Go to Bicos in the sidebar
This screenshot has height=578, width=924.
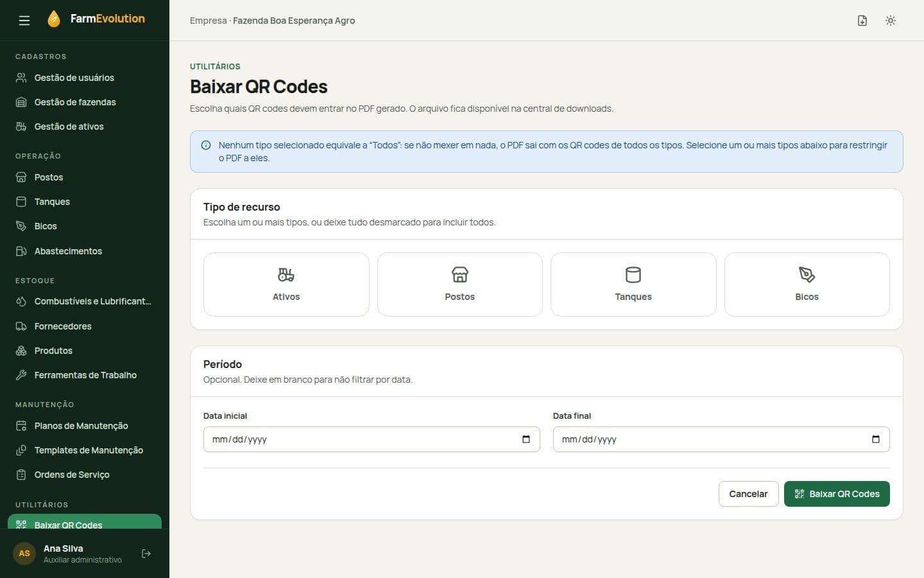pos(85,226)
